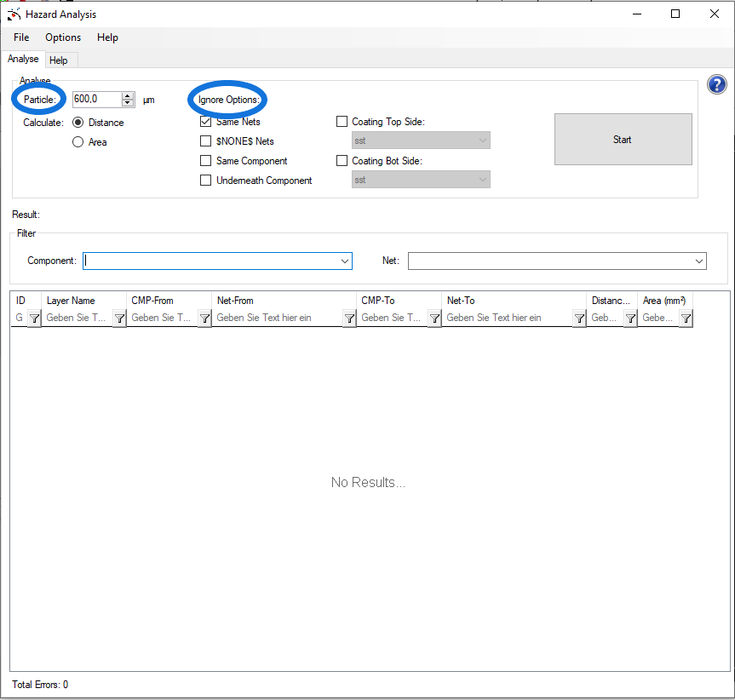Sort by the CMP-To column header
This screenshot has width=735, height=700.
click(399, 301)
